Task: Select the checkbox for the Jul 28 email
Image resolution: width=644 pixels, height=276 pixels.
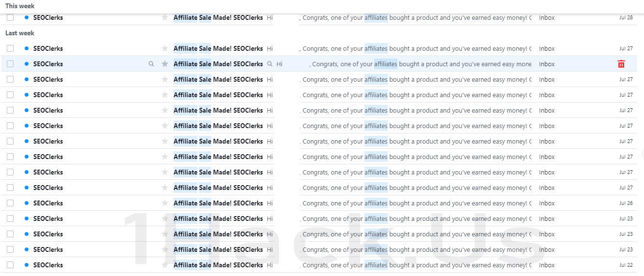Action: click(10, 17)
